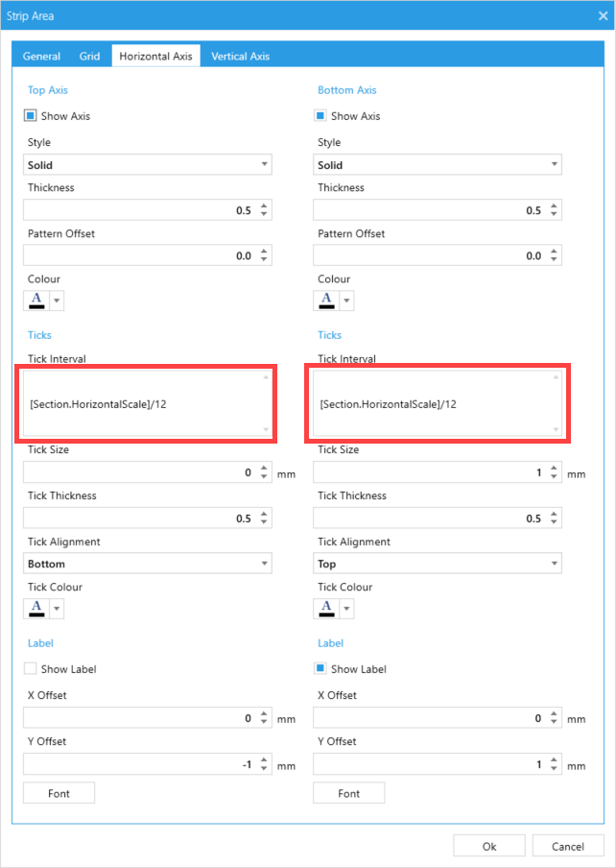Open the Bottom Axis Font button
Screen dimensions: 616x868
pyautogui.click(x=349, y=793)
